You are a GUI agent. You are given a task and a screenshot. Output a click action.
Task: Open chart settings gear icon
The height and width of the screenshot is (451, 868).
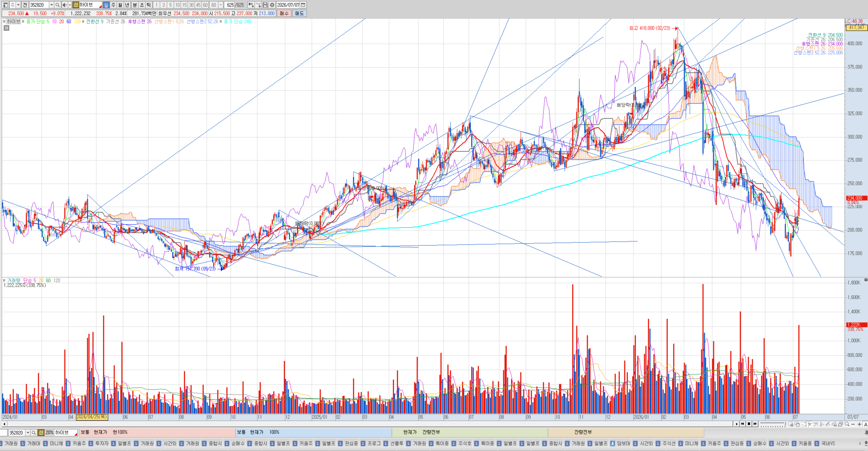272,5
